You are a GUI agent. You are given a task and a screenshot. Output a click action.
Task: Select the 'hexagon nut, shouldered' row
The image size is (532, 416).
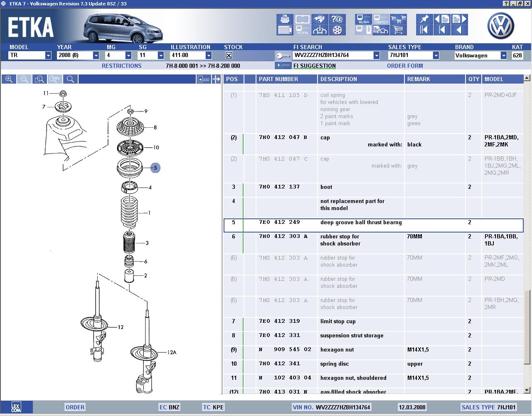pyautogui.click(x=373, y=381)
